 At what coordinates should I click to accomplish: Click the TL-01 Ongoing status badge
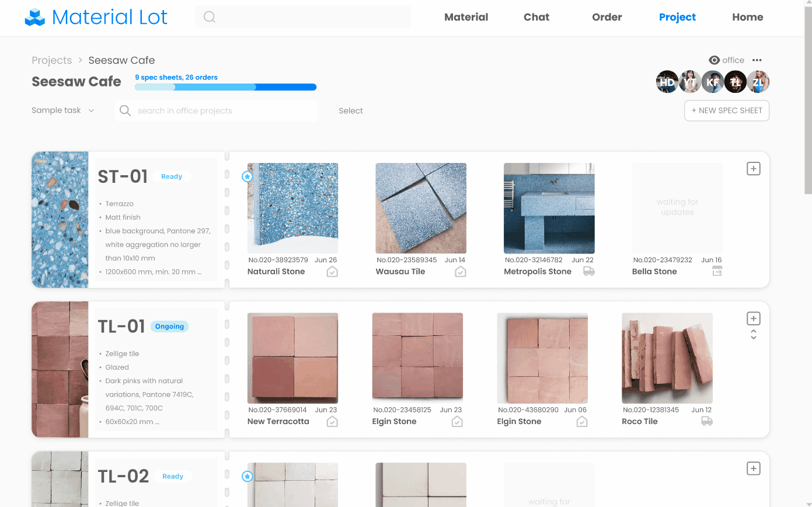tap(169, 327)
